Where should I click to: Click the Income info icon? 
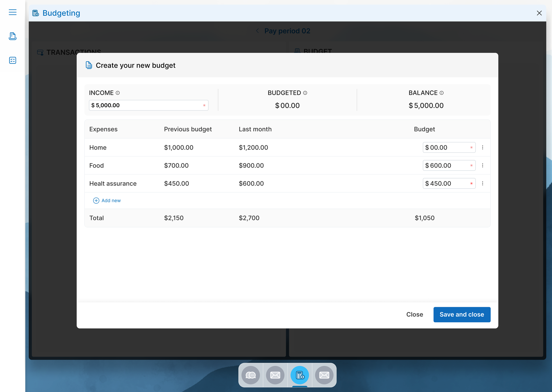click(118, 93)
